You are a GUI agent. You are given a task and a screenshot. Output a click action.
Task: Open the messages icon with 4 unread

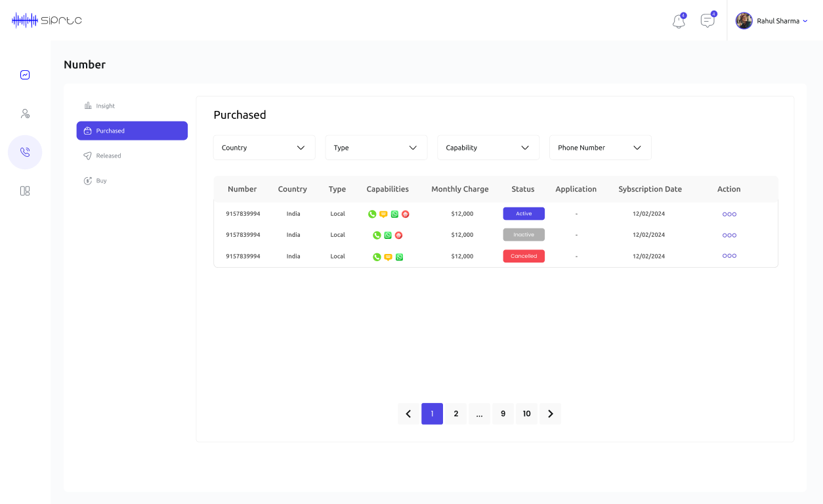coord(707,21)
